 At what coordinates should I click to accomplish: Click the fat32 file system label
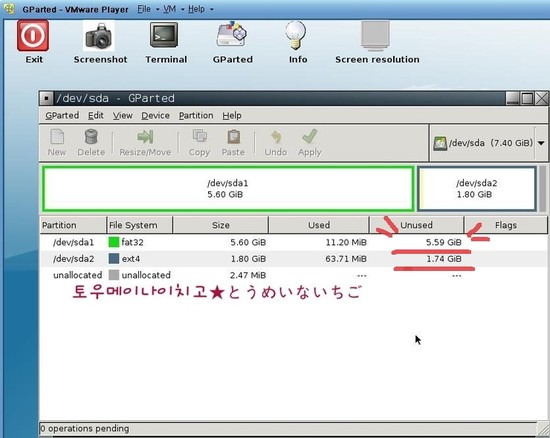click(132, 242)
